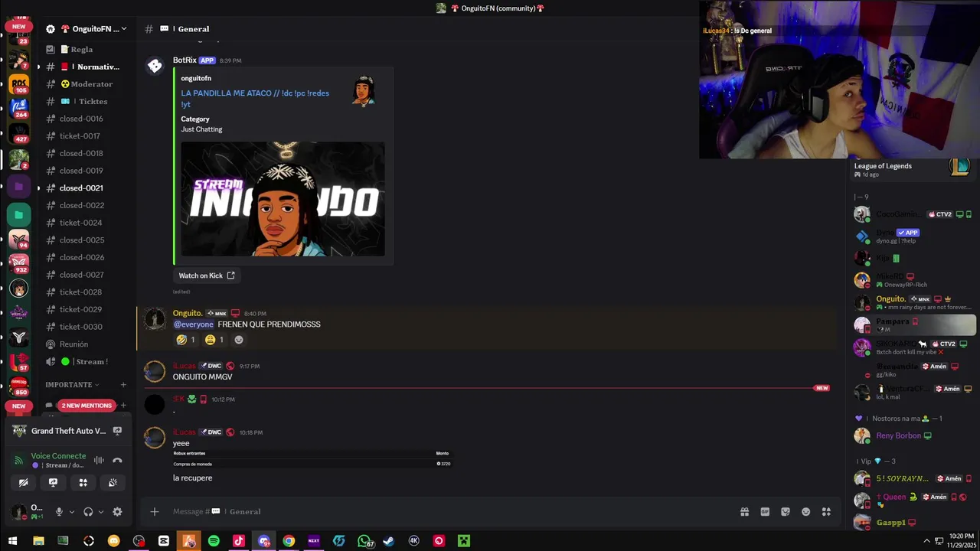Create channel in IMPORTANTE category

click(x=123, y=384)
